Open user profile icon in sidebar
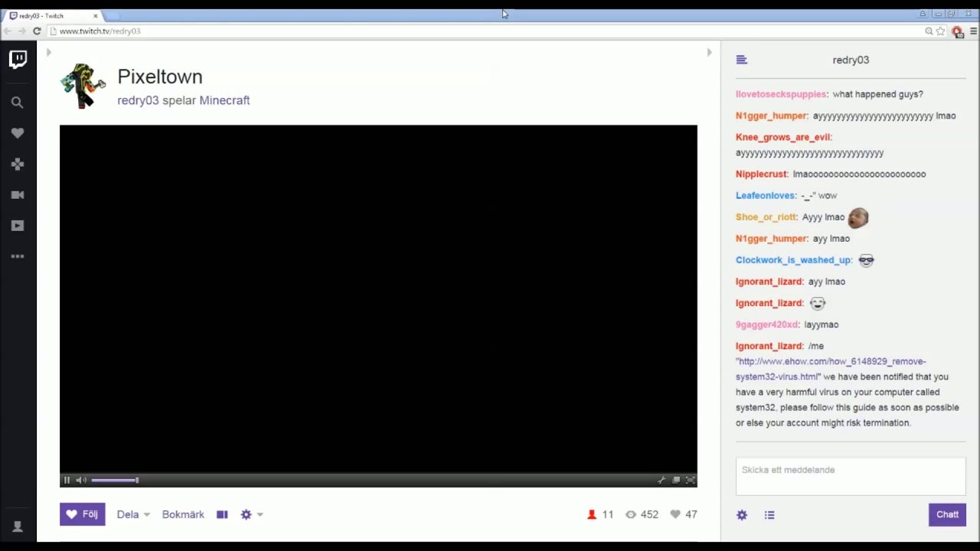This screenshot has height=551, width=980. tap(18, 527)
